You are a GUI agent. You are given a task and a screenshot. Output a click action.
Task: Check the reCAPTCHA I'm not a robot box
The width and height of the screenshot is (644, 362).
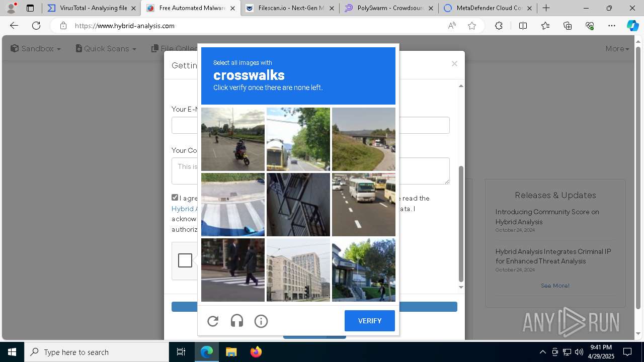185,260
